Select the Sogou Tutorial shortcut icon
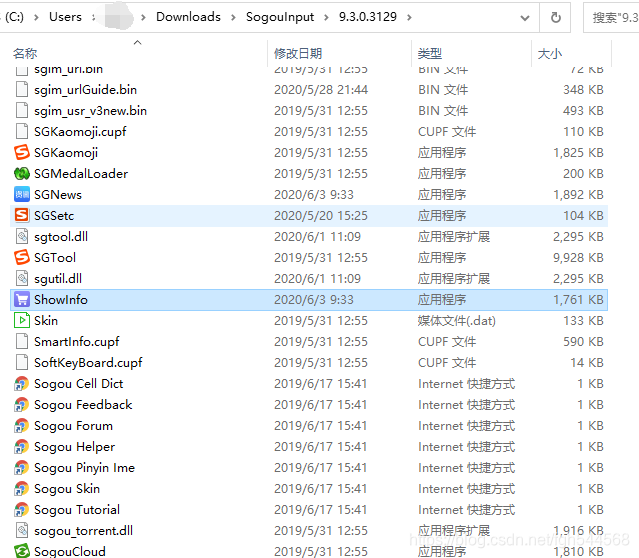Screen dimensions: 639x558 coord(22,509)
